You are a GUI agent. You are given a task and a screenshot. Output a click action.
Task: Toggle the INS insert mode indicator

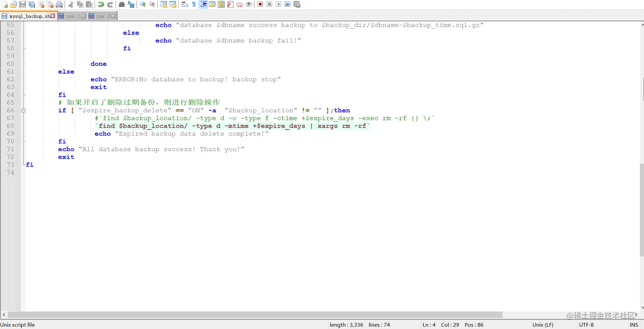pos(634,325)
